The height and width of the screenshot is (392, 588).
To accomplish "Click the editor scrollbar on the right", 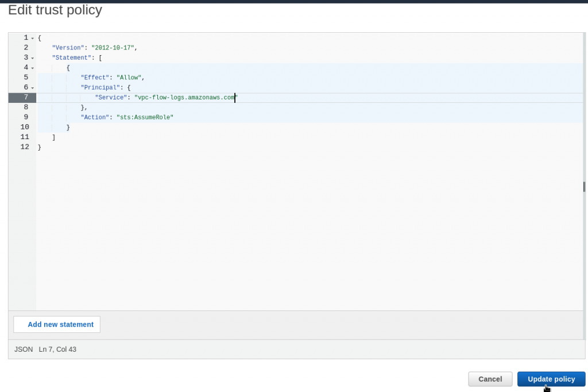I will [583, 187].
